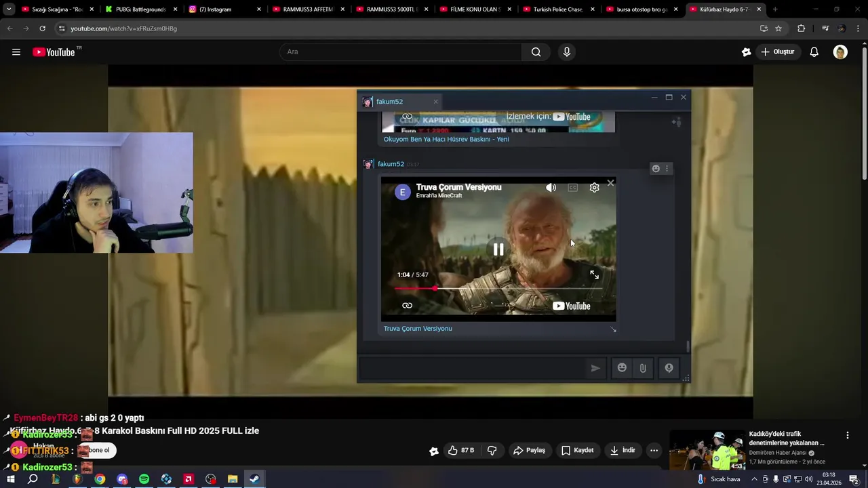Open the Truva Çorum Versiyonu link
This screenshot has width=868, height=488.
pyautogui.click(x=418, y=329)
